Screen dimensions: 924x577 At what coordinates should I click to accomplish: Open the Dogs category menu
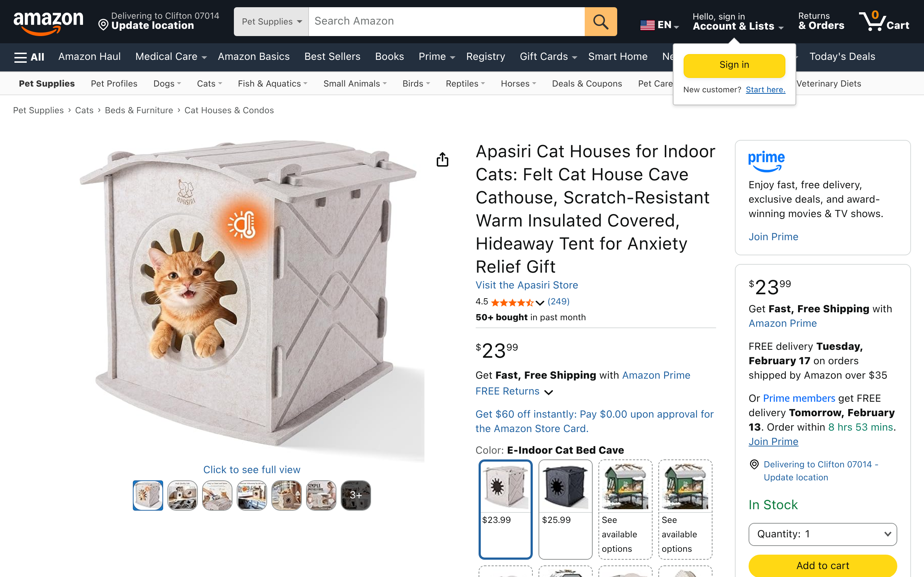(167, 84)
